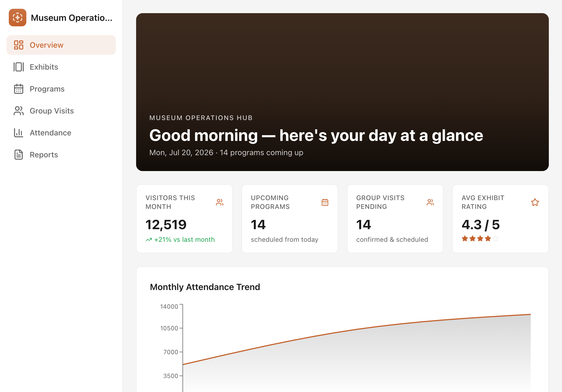Screen dimensions: 562x392
Task: Click the 'confirmed & scheduled' caption
Action: pyautogui.click(x=392, y=240)
